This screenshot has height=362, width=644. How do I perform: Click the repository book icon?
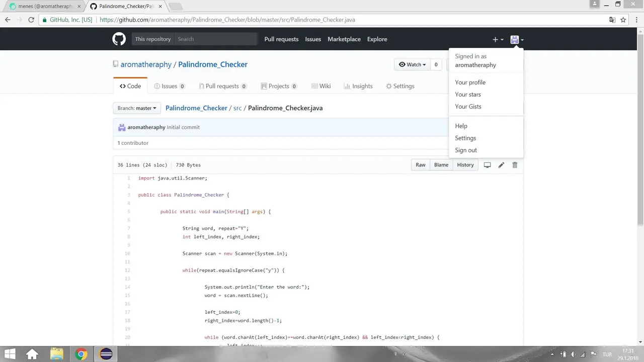pos(116,64)
